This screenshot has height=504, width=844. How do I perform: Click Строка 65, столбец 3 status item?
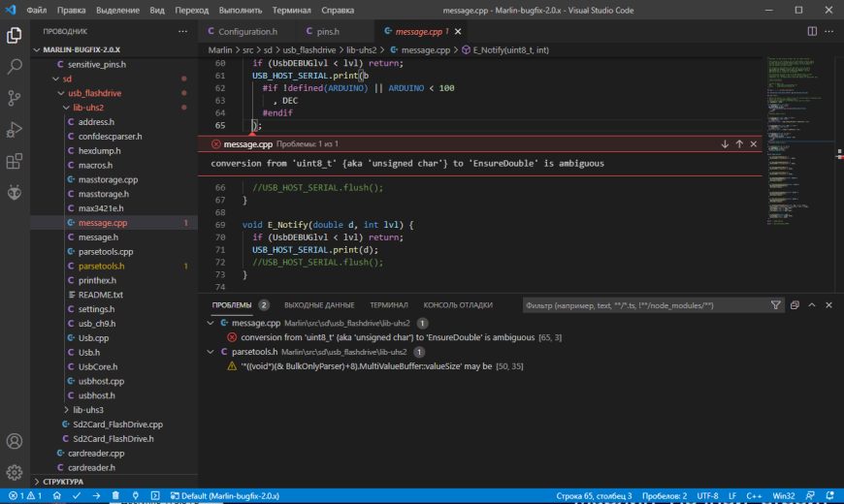tap(594, 496)
